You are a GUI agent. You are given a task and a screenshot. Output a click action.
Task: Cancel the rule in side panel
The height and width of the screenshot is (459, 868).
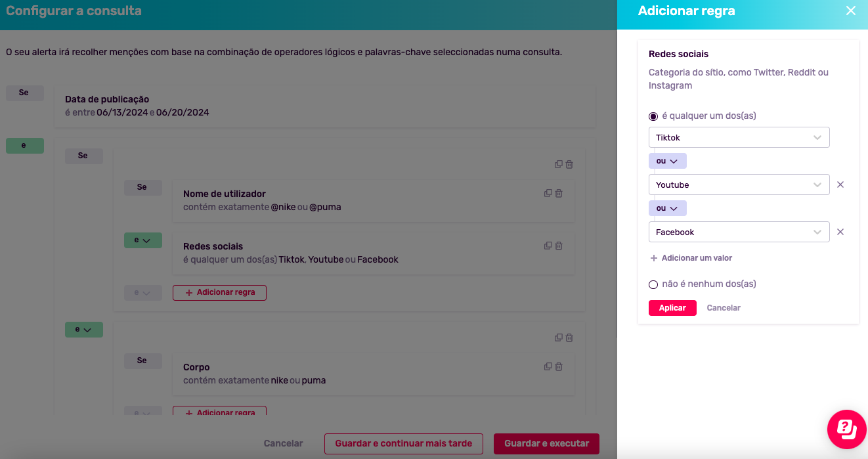click(724, 308)
